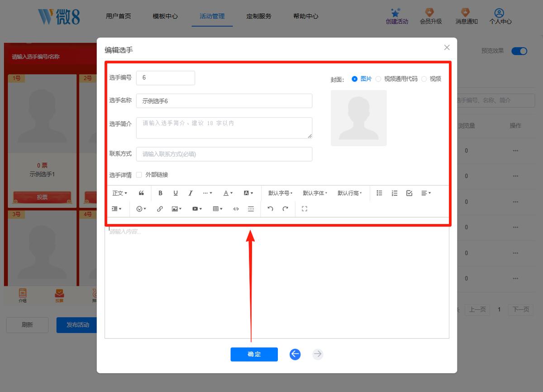Screen dimensions: 543x392
Task: Redo the last edit
Action: 285,209
